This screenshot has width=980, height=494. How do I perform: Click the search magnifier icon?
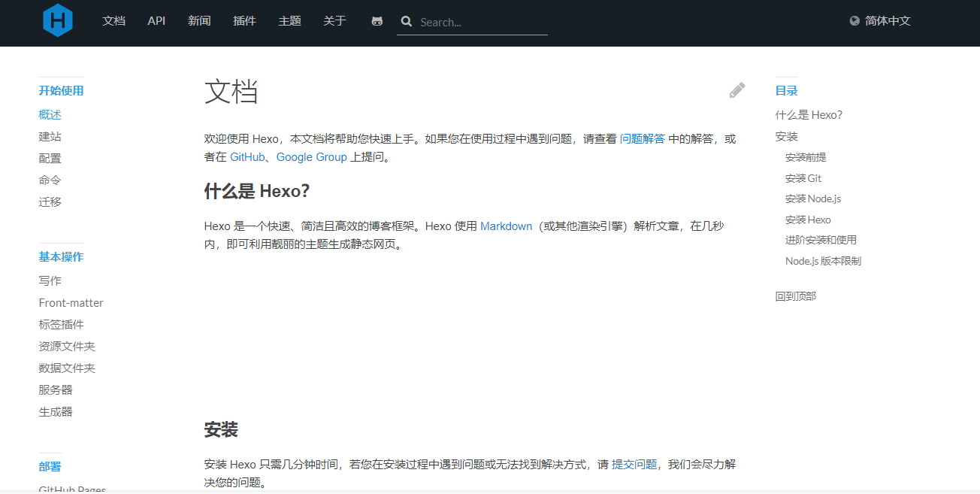[407, 22]
